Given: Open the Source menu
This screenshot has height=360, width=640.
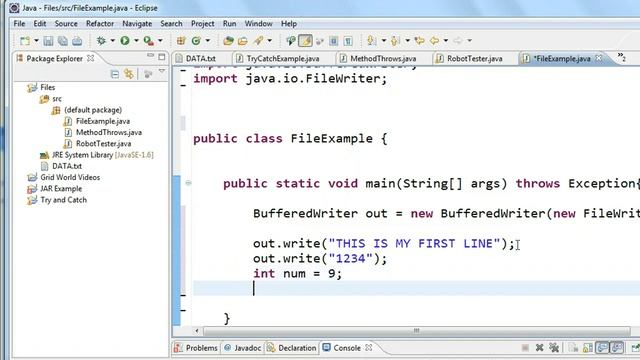Looking at the screenshot, I should 66,24.
